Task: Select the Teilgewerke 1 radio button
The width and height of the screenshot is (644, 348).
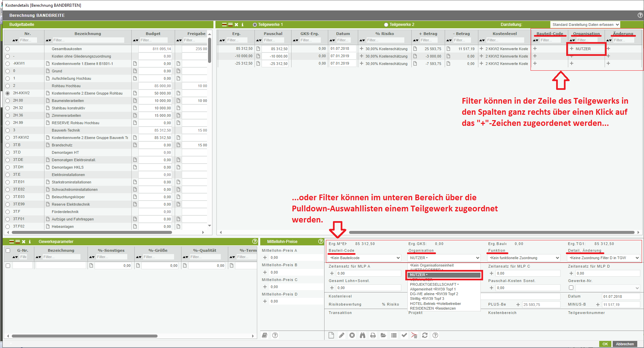Action: (255, 25)
